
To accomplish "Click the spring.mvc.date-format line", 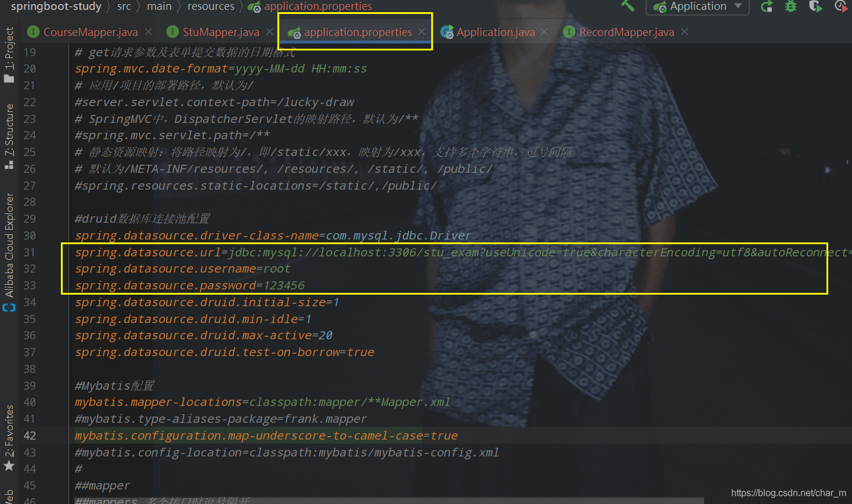I will (221, 68).
